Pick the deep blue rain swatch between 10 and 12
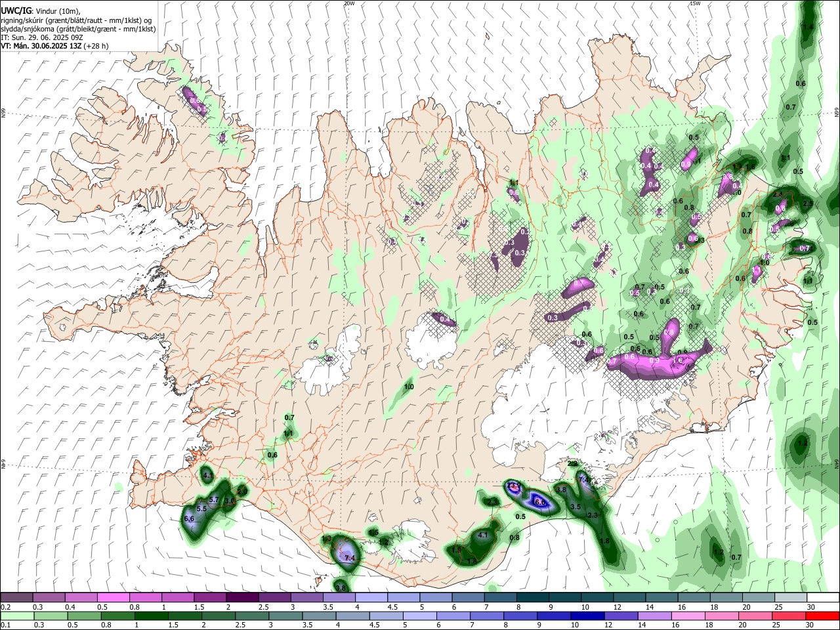The width and height of the screenshot is (840, 630). tap(588, 616)
